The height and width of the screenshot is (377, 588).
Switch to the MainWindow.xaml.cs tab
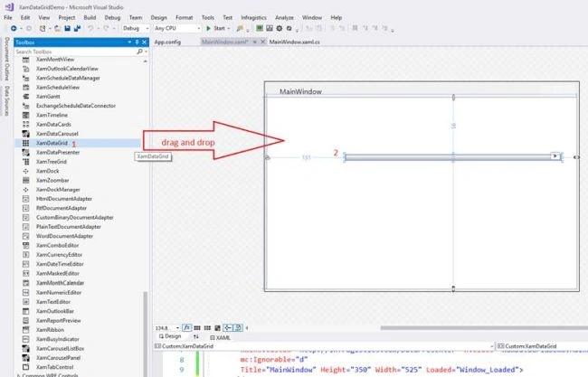pos(294,42)
